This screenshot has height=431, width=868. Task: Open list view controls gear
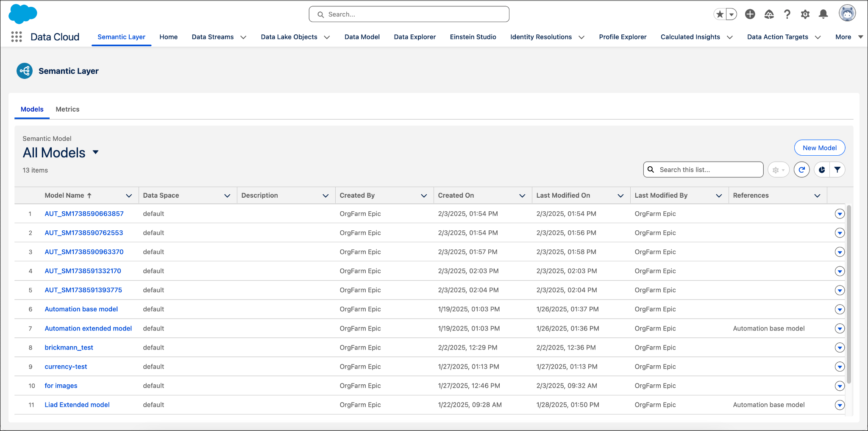click(x=779, y=170)
